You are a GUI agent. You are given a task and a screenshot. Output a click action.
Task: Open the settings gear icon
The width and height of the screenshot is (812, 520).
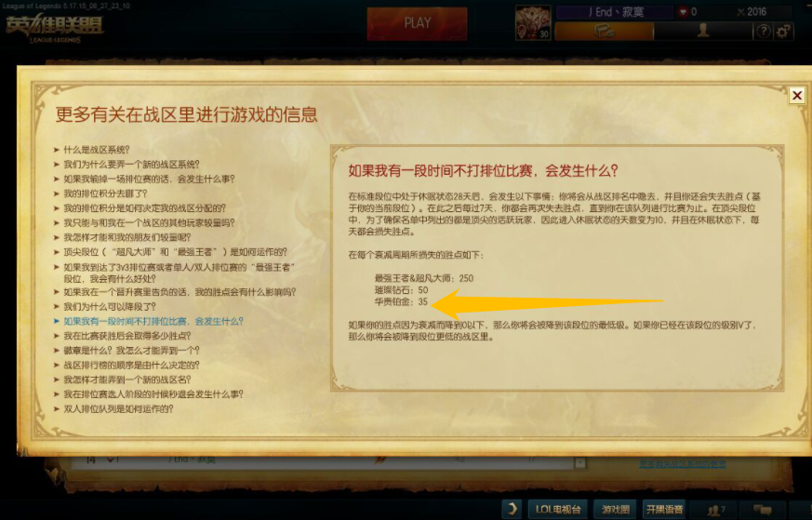tap(783, 31)
